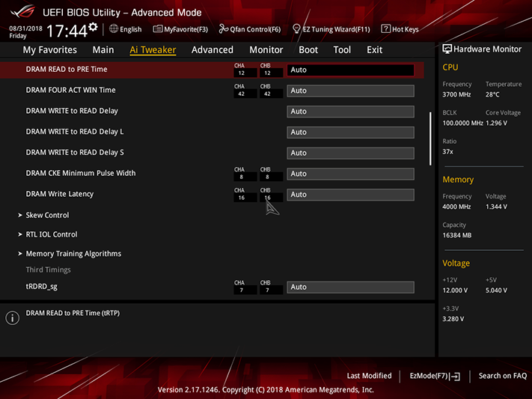The width and height of the screenshot is (532, 399).
Task: Switch to the Monitor tab
Action: 266,50
